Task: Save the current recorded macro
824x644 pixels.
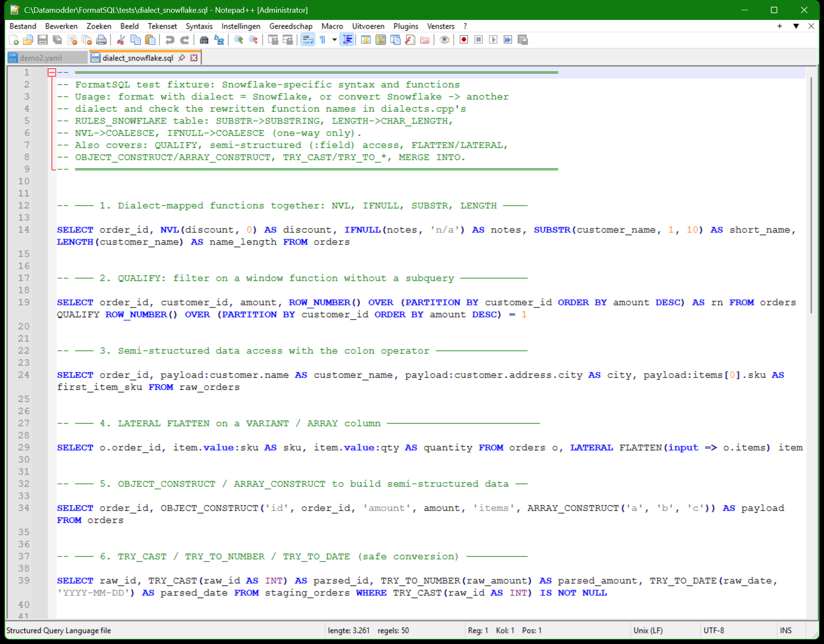Action: tap(523, 40)
